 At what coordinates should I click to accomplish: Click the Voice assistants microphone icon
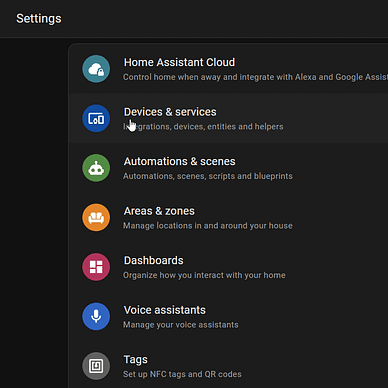click(96, 316)
